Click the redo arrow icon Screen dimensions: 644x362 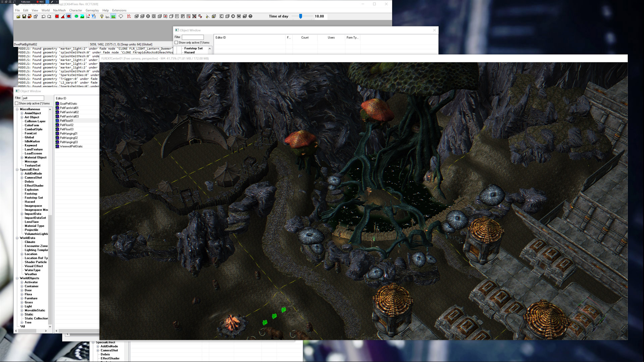pos(49,16)
